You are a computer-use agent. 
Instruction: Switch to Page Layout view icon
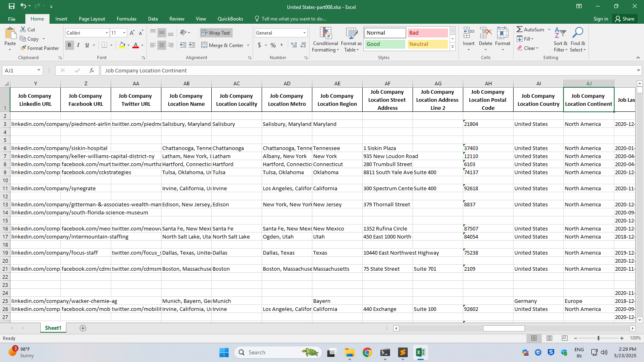[549, 338]
